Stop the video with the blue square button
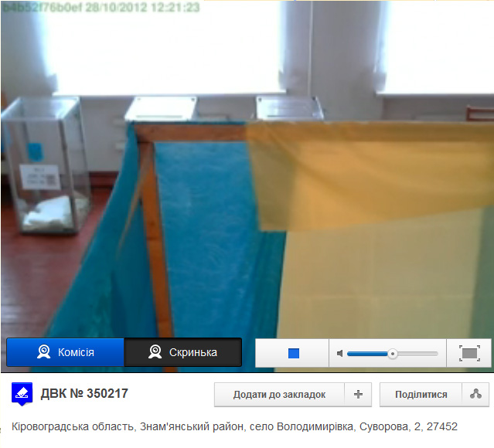The image size is (494, 448). (293, 353)
